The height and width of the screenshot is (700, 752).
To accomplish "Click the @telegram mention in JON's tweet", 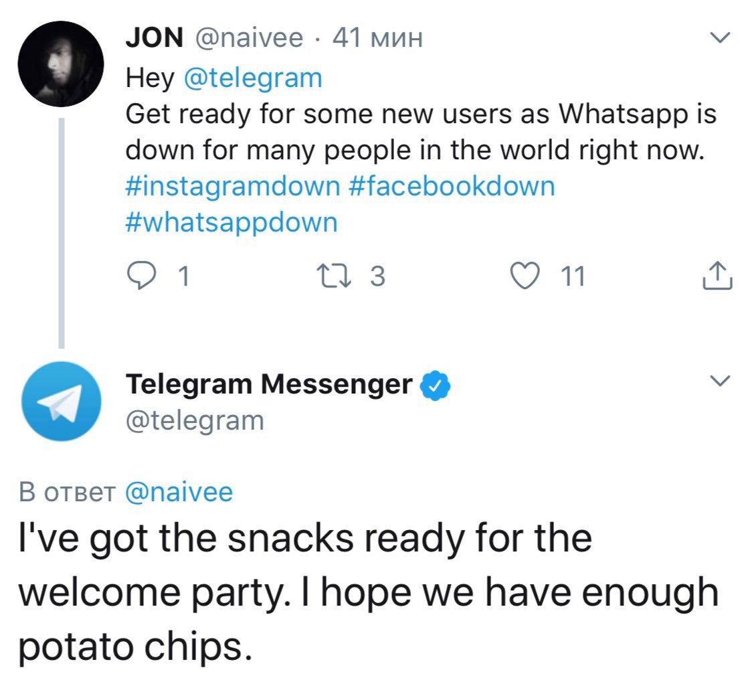I will [252, 78].
